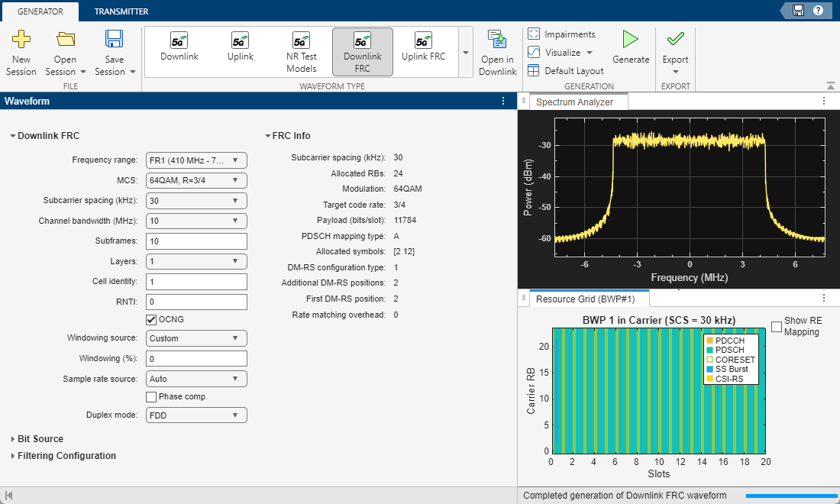Click the Save Session disk icon

coord(115,40)
